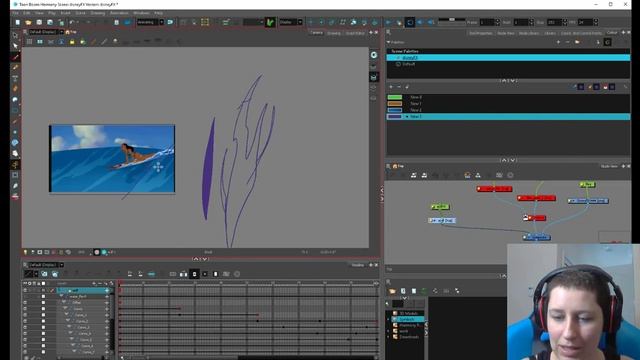Switch to the Tool Properties tab

(481, 33)
